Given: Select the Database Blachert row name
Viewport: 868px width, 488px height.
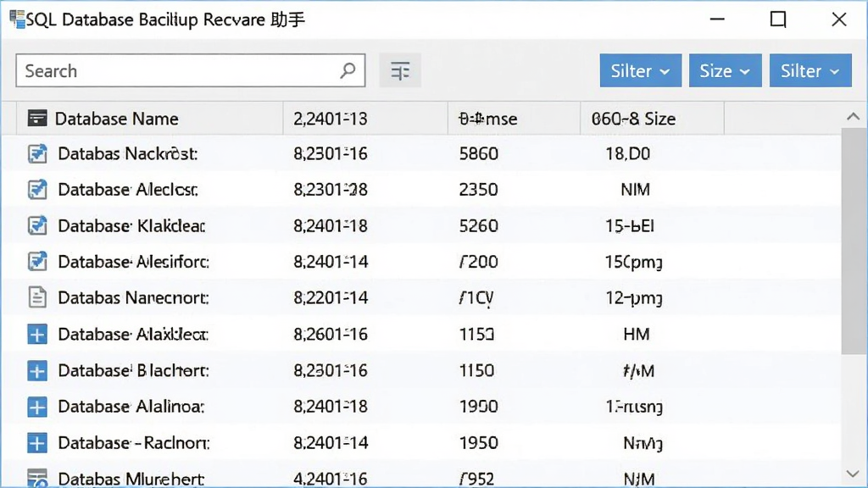Looking at the screenshot, I should tap(133, 370).
